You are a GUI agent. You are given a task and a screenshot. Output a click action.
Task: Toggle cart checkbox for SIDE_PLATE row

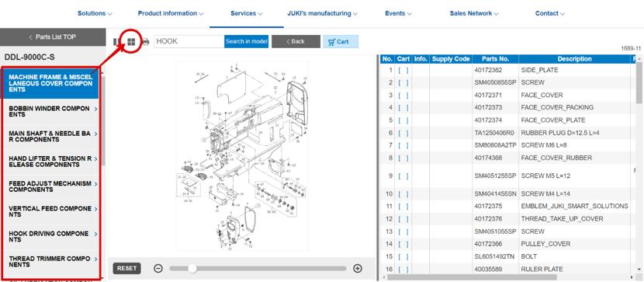pyautogui.click(x=403, y=70)
